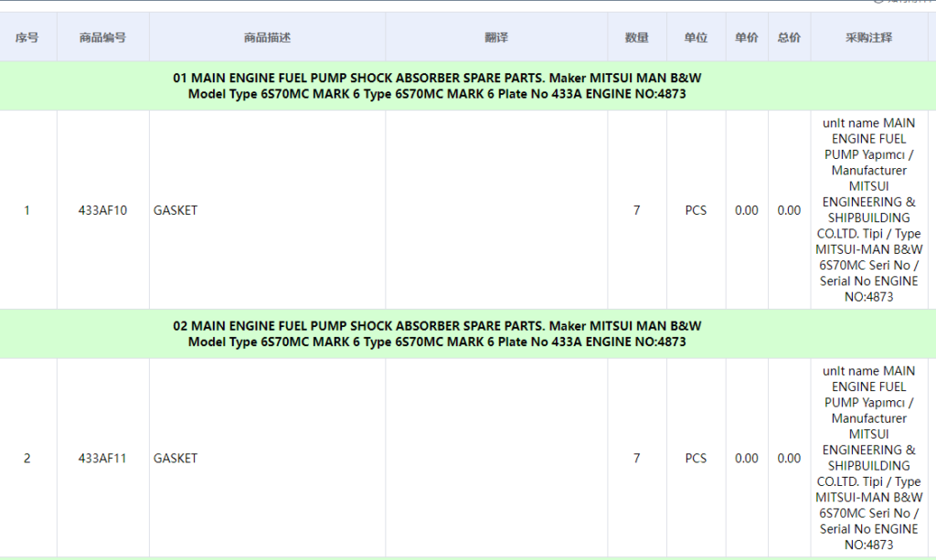The image size is (936, 560).
Task: Click the 序号 column header
Action: click(27, 37)
